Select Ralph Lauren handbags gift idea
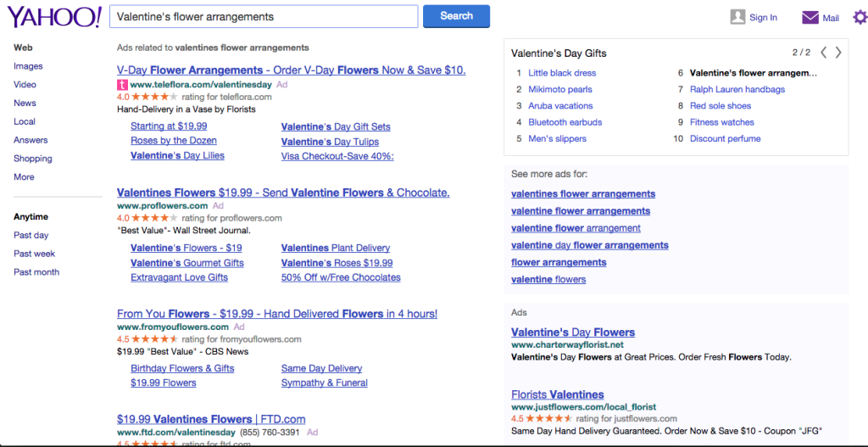This screenshot has height=447, width=868. [x=737, y=89]
